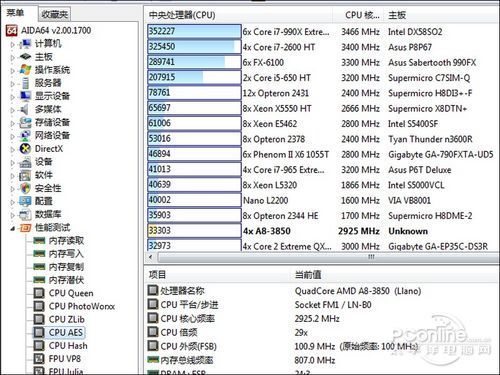Open the 存储设备 drive icon
Viewport: 500px width, 375px height.
[x=25, y=122]
